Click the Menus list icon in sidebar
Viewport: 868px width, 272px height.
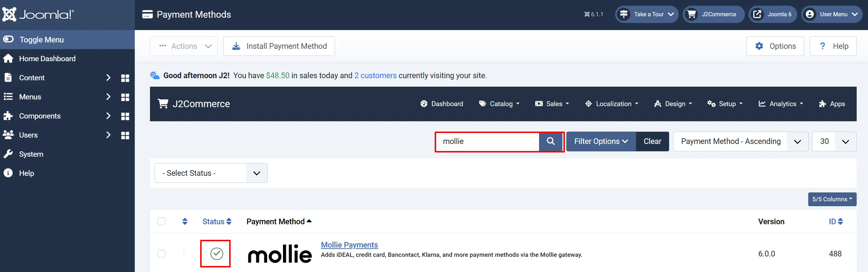point(8,97)
